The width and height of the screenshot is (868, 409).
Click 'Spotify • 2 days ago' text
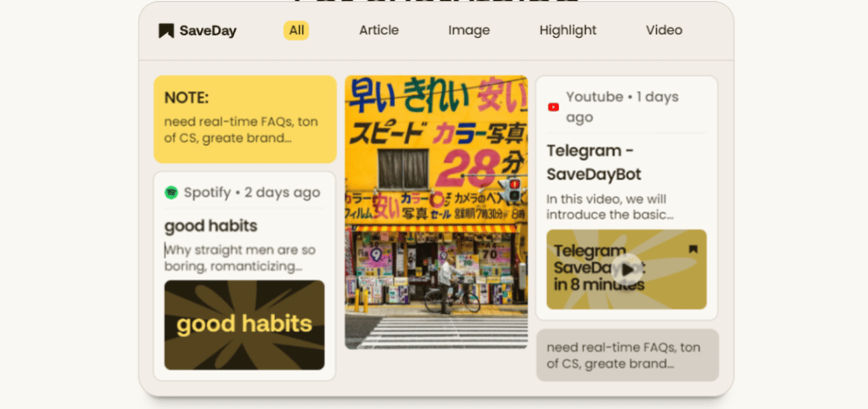[x=252, y=192]
